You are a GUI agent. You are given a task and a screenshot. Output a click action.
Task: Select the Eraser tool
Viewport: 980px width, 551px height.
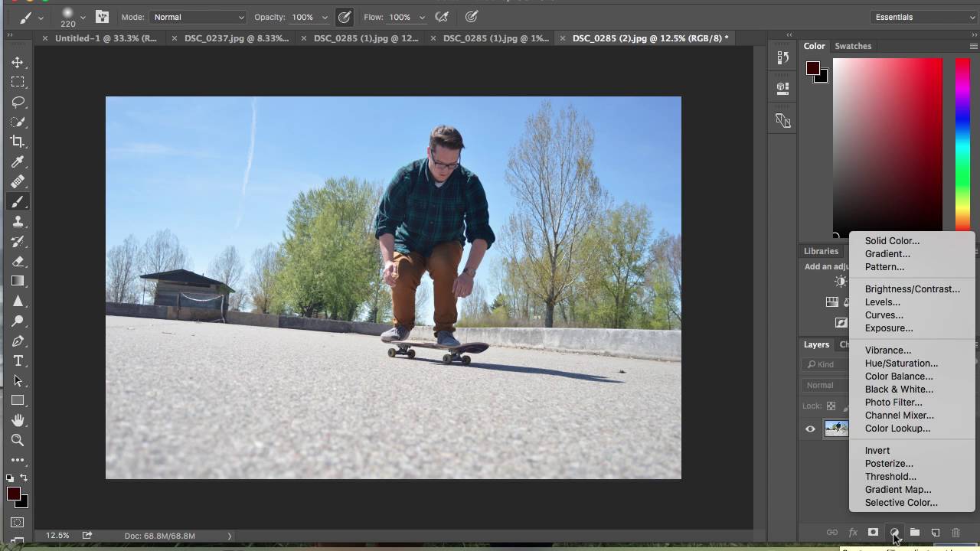pos(18,262)
